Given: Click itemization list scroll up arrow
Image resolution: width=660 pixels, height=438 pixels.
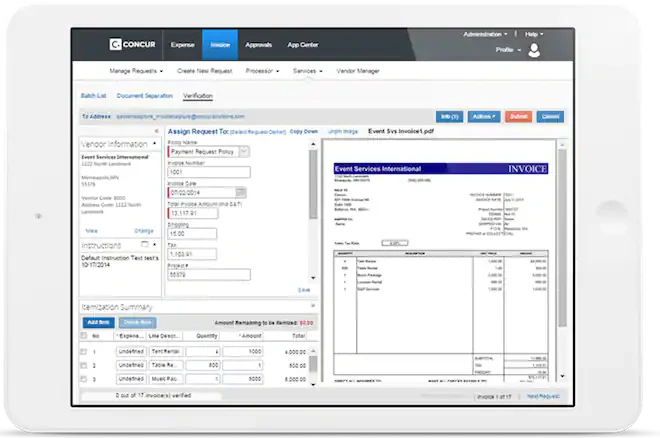Looking at the screenshot, I should [x=313, y=351].
